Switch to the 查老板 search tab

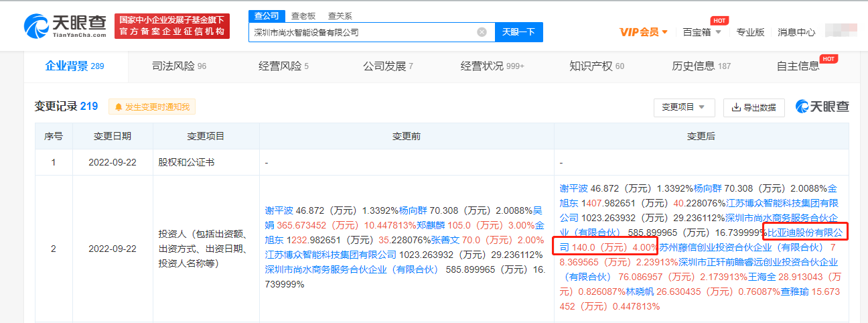coord(303,16)
